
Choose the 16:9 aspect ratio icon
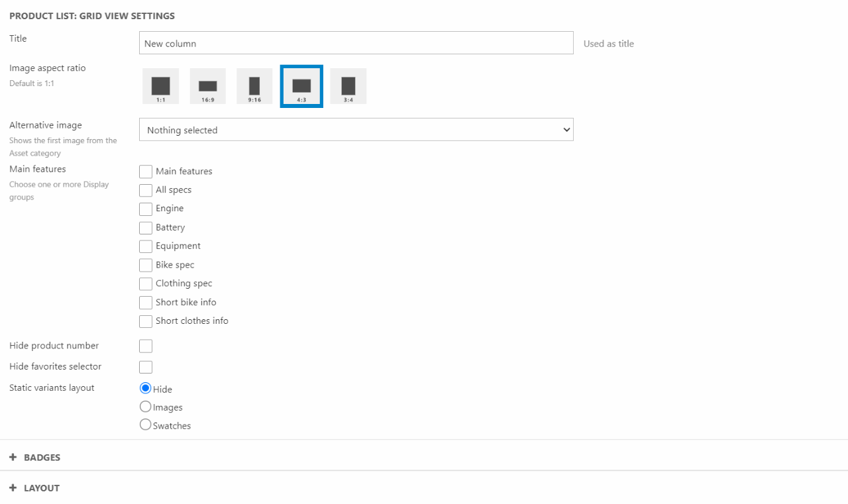[x=207, y=86]
